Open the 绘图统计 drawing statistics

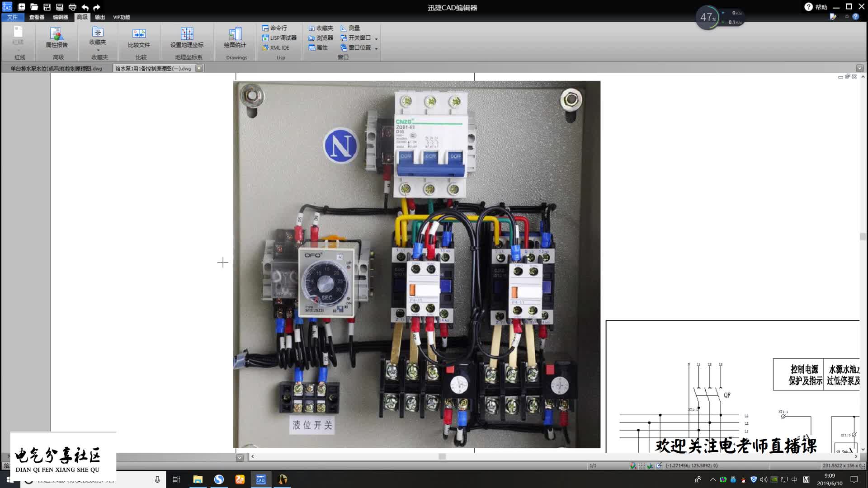tap(235, 37)
